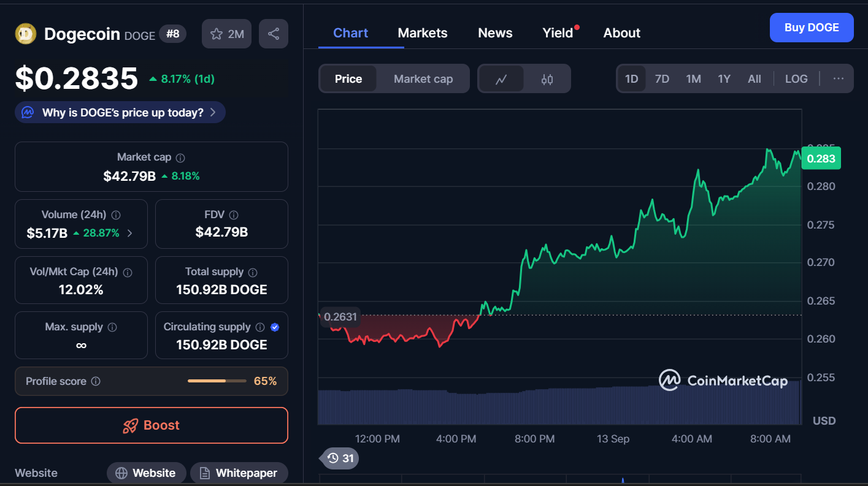Click Total supply info icon
The image size is (868, 486).
pos(253,272)
